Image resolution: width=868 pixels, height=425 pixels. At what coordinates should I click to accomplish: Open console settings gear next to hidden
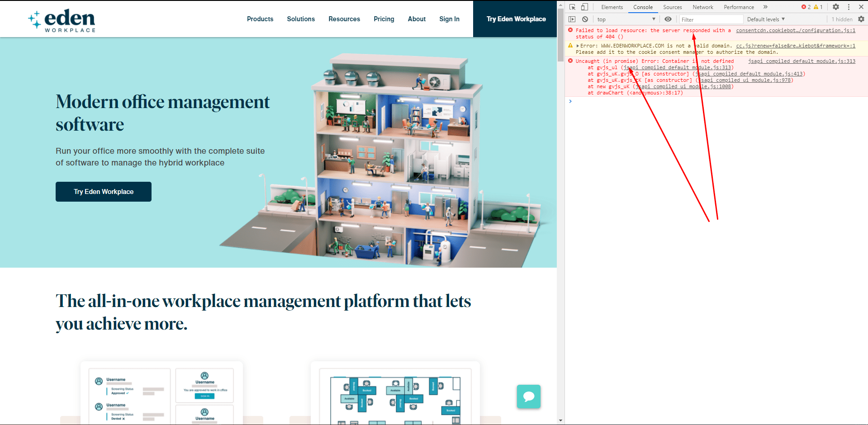coord(861,19)
